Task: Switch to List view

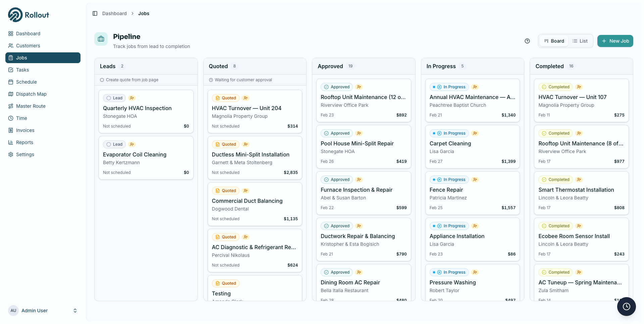Action: coord(580,41)
